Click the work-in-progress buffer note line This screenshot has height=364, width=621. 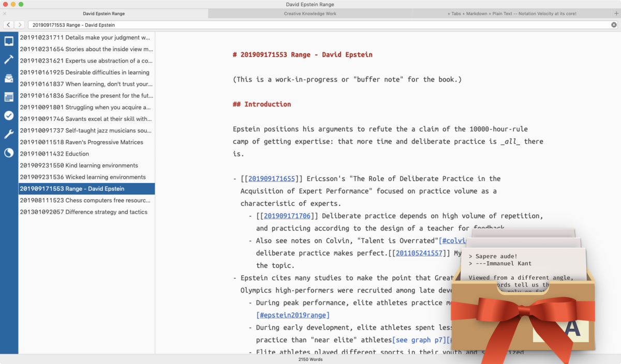coord(347,80)
